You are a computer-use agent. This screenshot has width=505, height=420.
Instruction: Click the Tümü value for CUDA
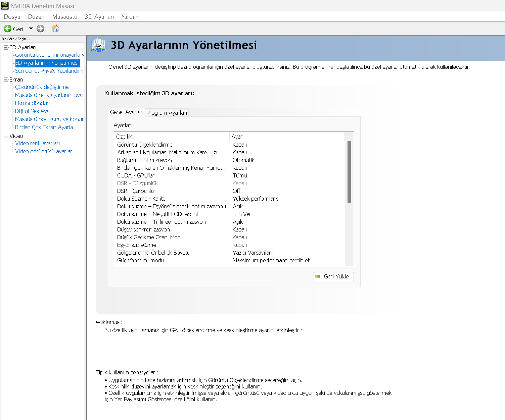coord(240,175)
